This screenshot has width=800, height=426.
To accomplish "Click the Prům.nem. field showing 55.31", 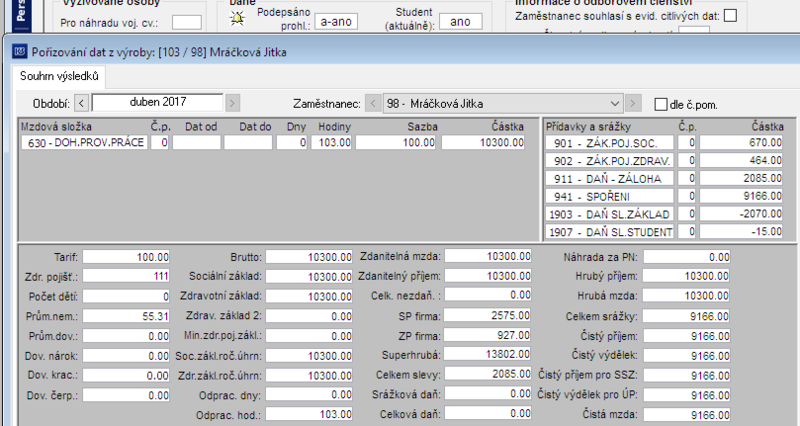I will (126, 316).
